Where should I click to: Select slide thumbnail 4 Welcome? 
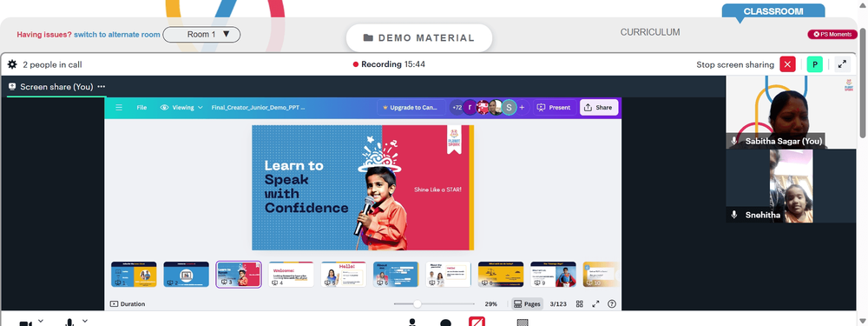[x=291, y=275]
